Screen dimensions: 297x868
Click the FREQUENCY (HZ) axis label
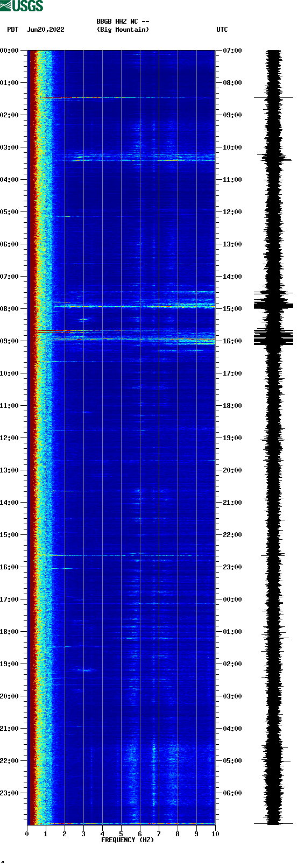click(x=128, y=840)
